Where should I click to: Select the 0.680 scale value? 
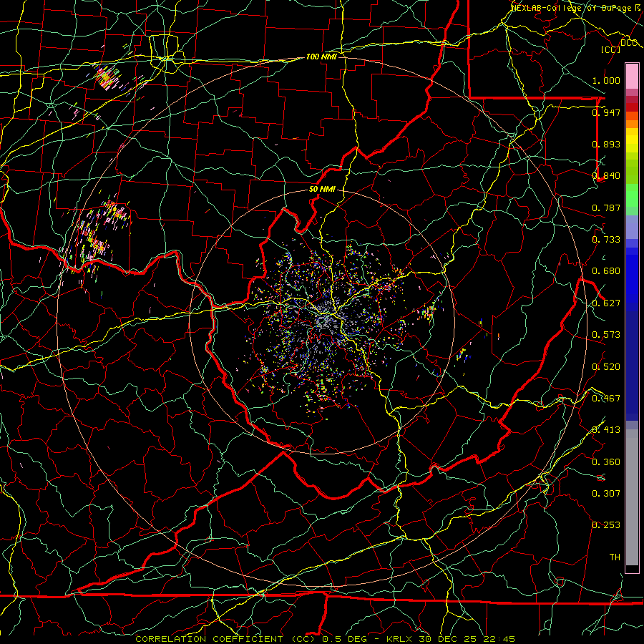click(606, 271)
